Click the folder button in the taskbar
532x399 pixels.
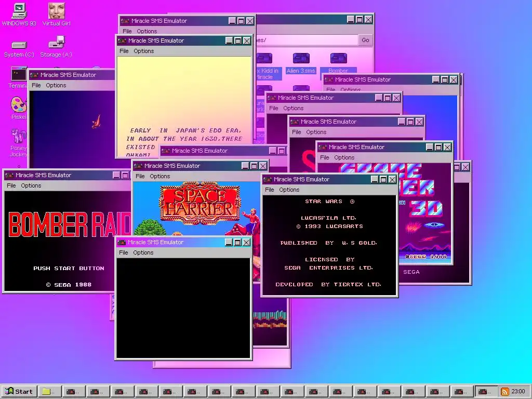point(49,392)
